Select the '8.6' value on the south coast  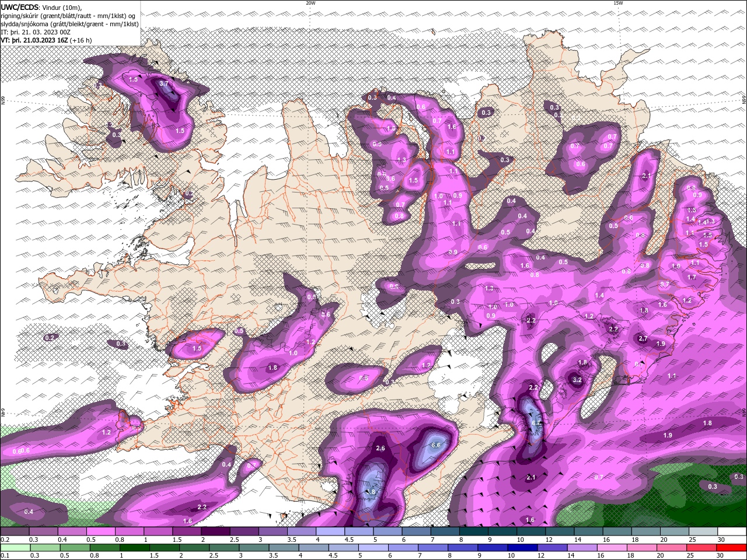(x=435, y=445)
